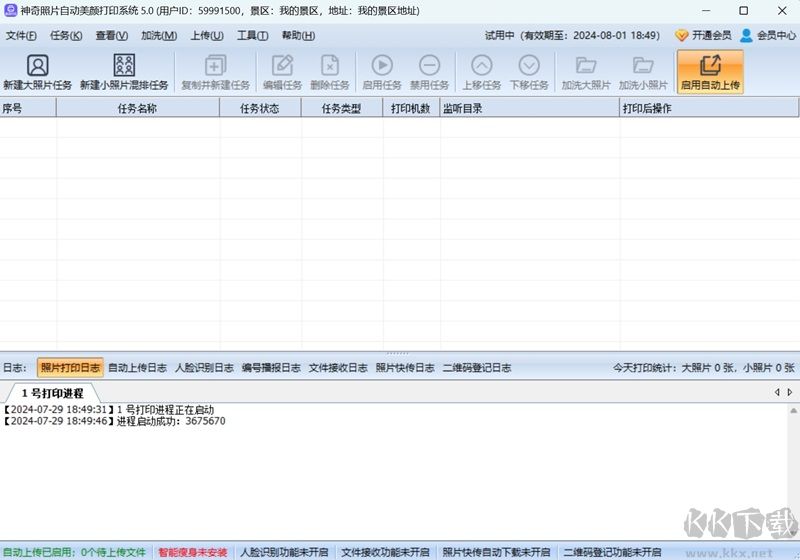
Task: Maximize the application window
Action: click(743, 10)
